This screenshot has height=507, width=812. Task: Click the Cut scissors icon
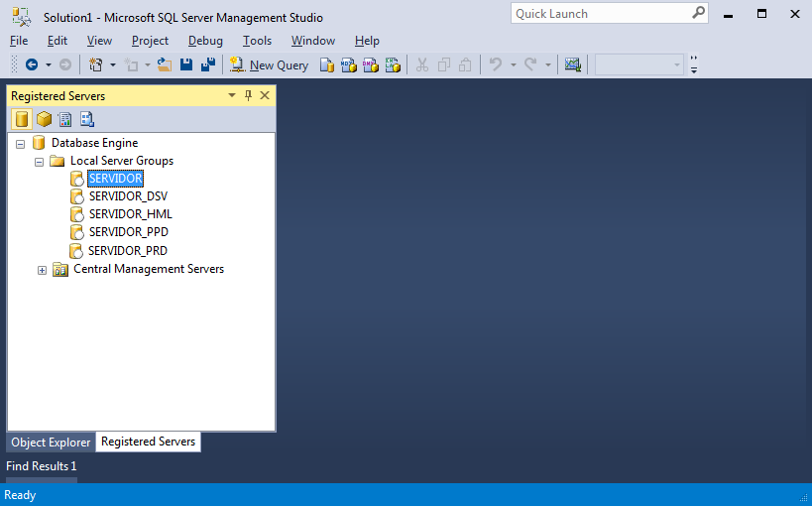422,64
